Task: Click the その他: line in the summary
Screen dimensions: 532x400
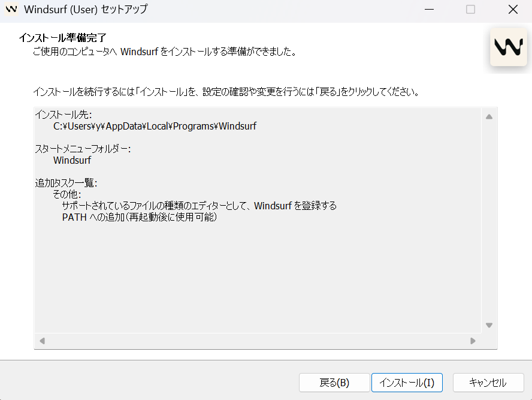Action: click(67, 194)
